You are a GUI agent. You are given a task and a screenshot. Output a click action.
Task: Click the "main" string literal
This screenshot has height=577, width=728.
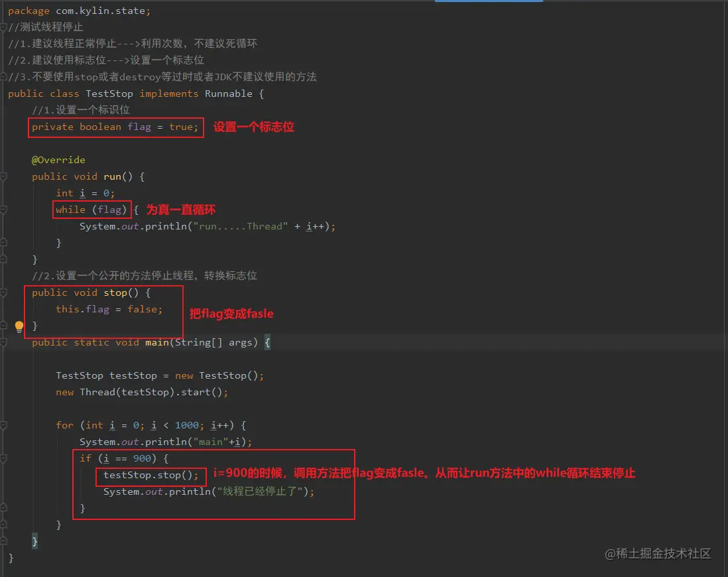point(210,442)
